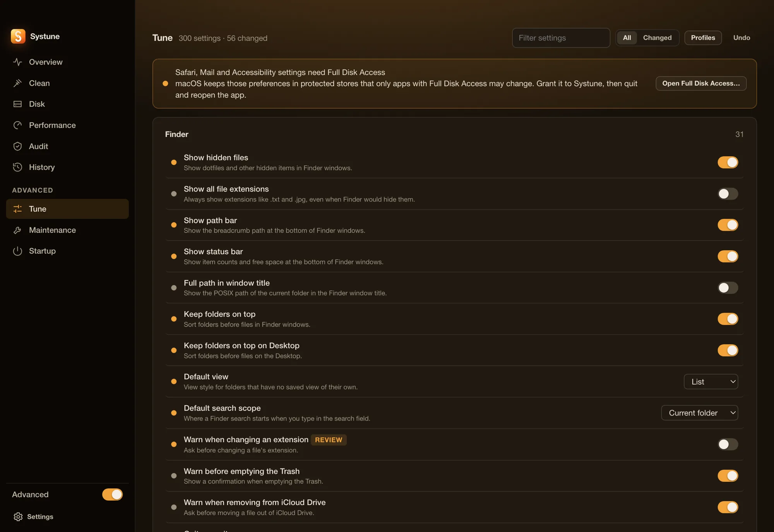Switch to the Changed filter tab
Image resolution: width=774 pixels, height=532 pixels.
pos(657,38)
